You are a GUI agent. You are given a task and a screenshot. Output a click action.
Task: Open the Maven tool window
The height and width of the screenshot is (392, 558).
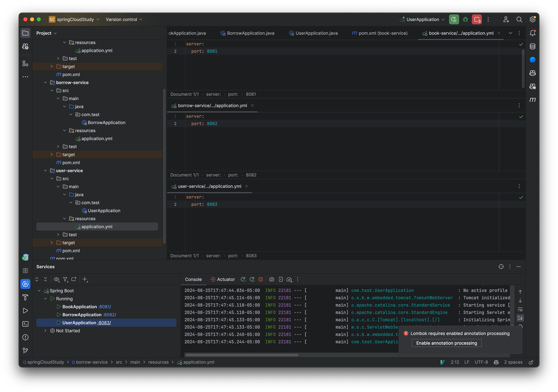pos(532,100)
